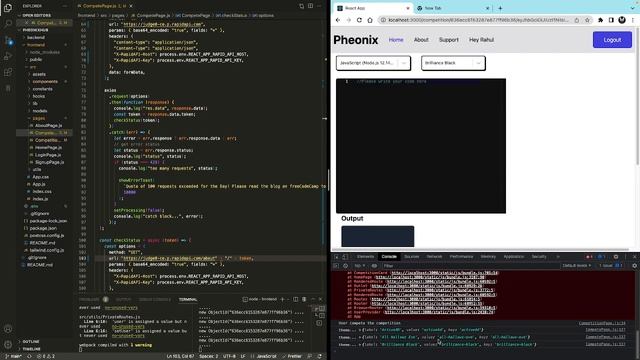Viewport: 640px width, 360px height.
Task: Click About link in Pheonix navbar
Action: click(421, 40)
